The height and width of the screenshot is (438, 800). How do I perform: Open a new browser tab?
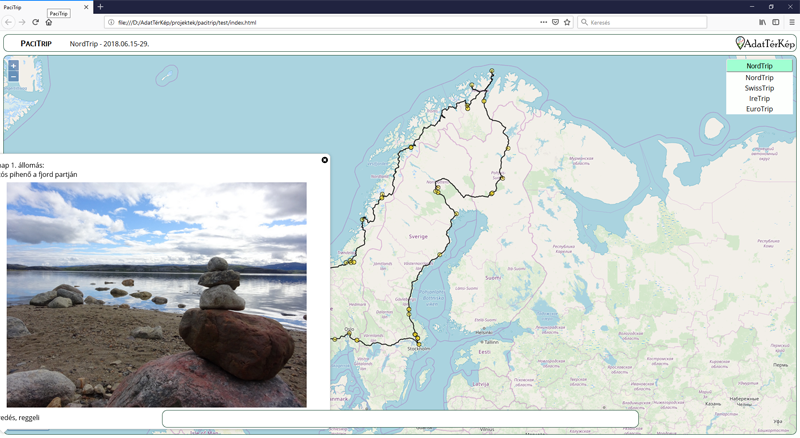pyautogui.click(x=101, y=7)
